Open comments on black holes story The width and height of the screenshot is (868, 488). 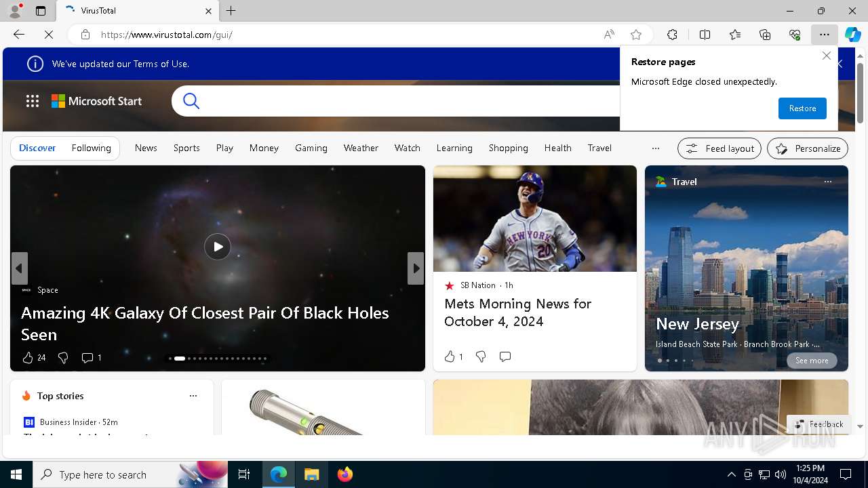[x=92, y=357]
